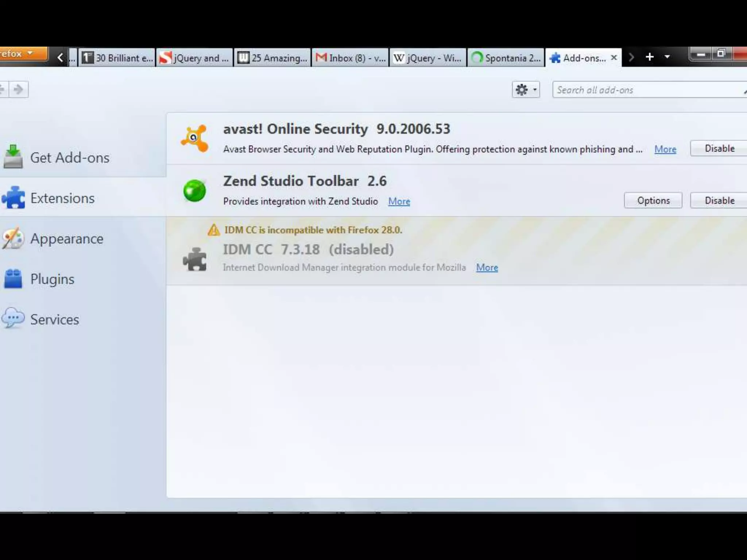The image size is (747, 560).
Task: Switch to the Gmail Inbox (8) tab
Action: 350,58
